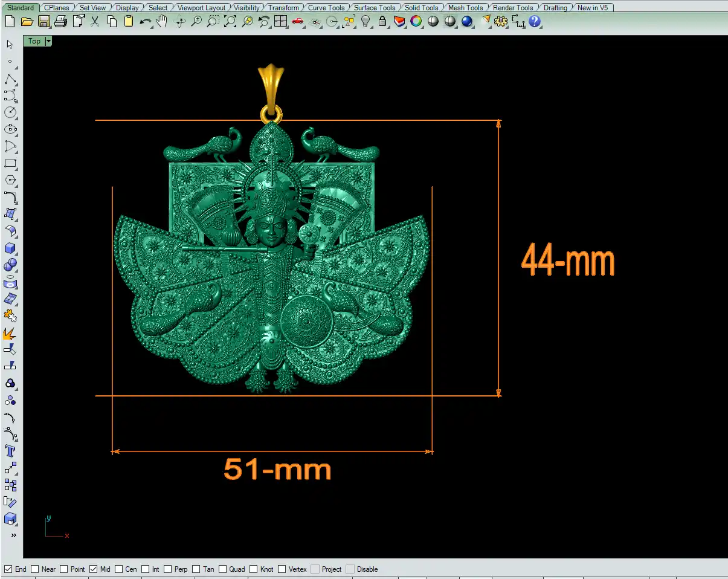This screenshot has height=579, width=728.
Task: Choose the Box solid tool
Action: [x=10, y=248]
